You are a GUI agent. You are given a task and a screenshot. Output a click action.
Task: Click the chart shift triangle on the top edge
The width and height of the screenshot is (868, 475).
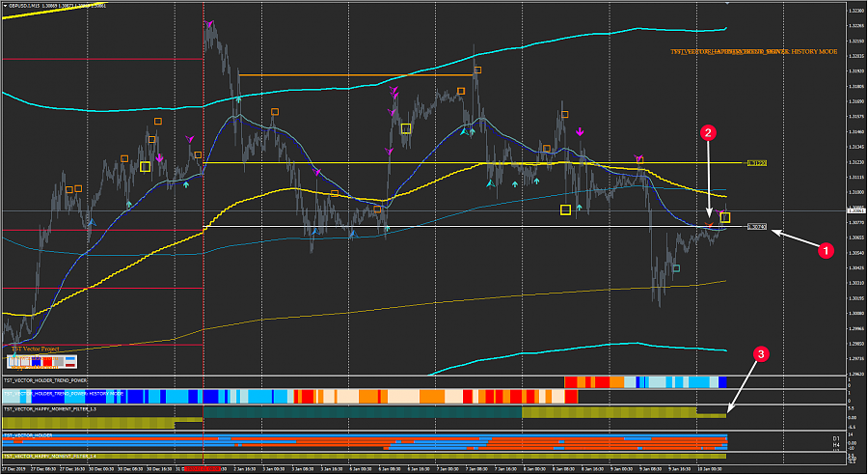point(728,3)
